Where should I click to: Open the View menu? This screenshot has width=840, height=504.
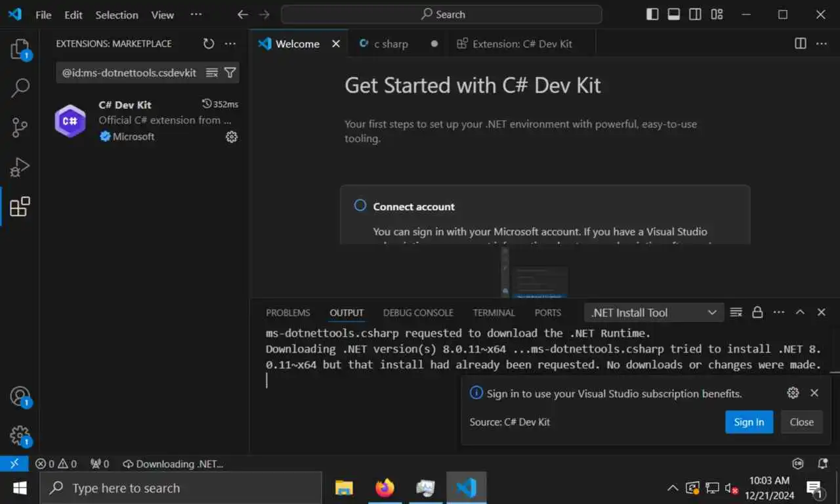[163, 14]
